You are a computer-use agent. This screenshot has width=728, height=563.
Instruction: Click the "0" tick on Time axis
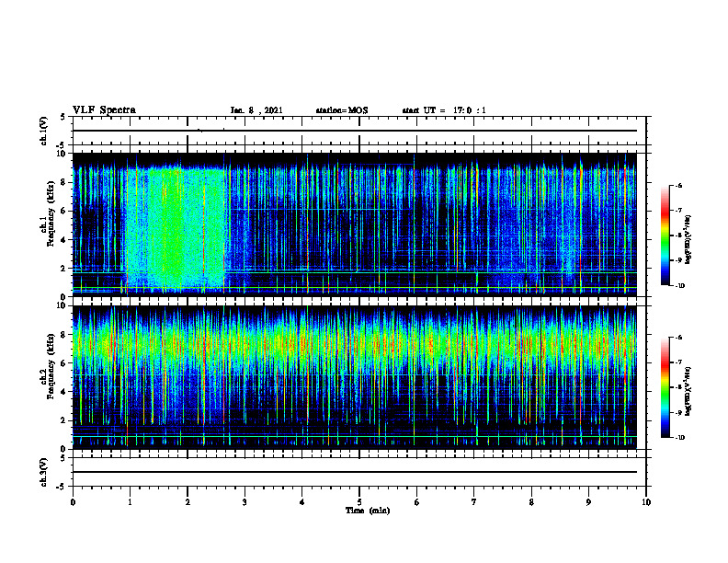73,502
